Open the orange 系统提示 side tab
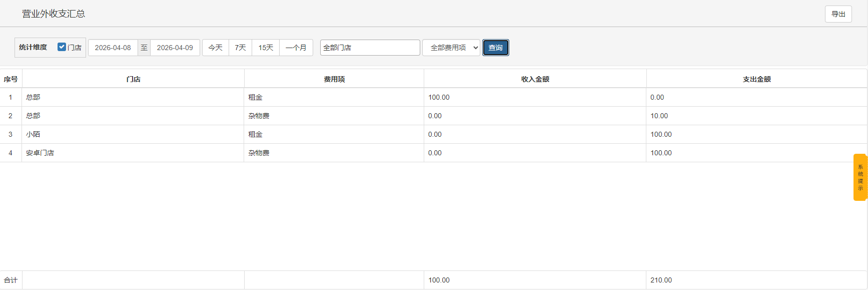 coord(860,177)
